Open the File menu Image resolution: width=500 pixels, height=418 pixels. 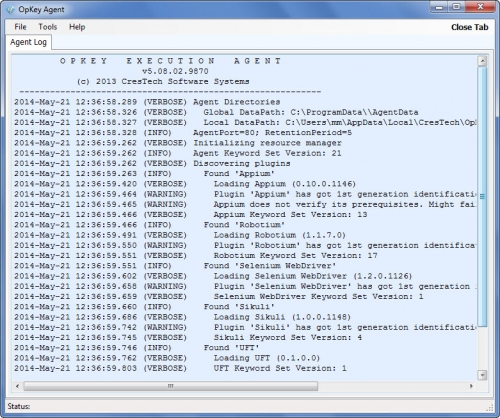click(x=20, y=27)
